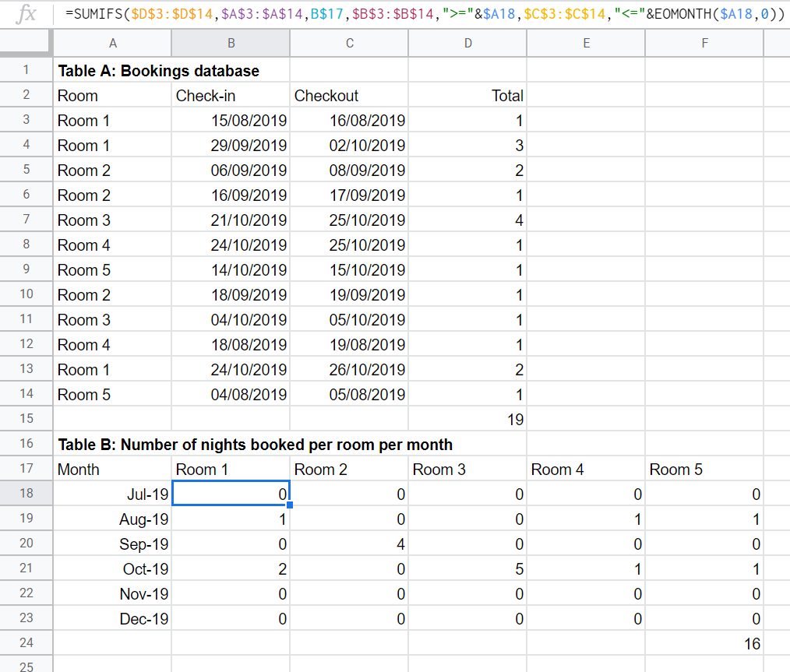The height and width of the screenshot is (672, 790).
Task: Select the Table A total cell showing 19
Action: [x=467, y=420]
